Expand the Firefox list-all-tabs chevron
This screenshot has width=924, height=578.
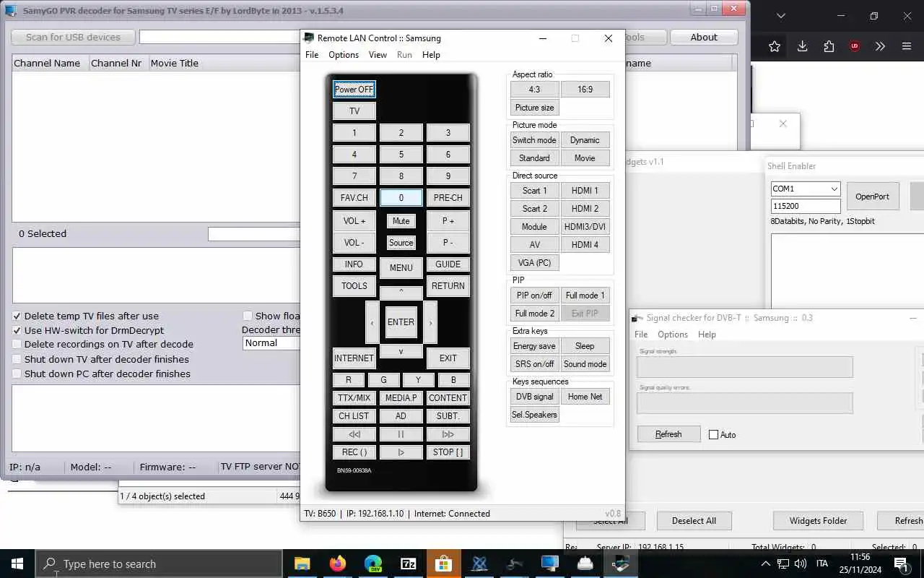pos(782,15)
